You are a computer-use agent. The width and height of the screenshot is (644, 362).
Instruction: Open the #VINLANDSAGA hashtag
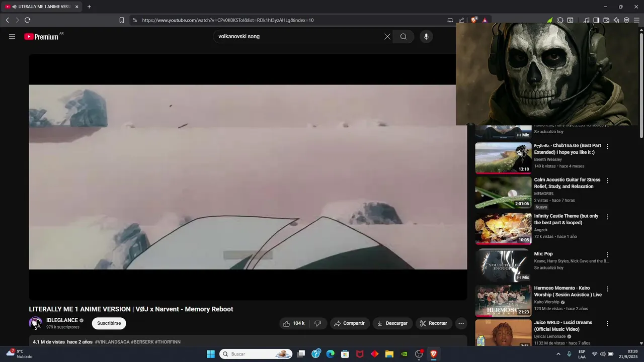pyautogui.click(x=112, y=342)
